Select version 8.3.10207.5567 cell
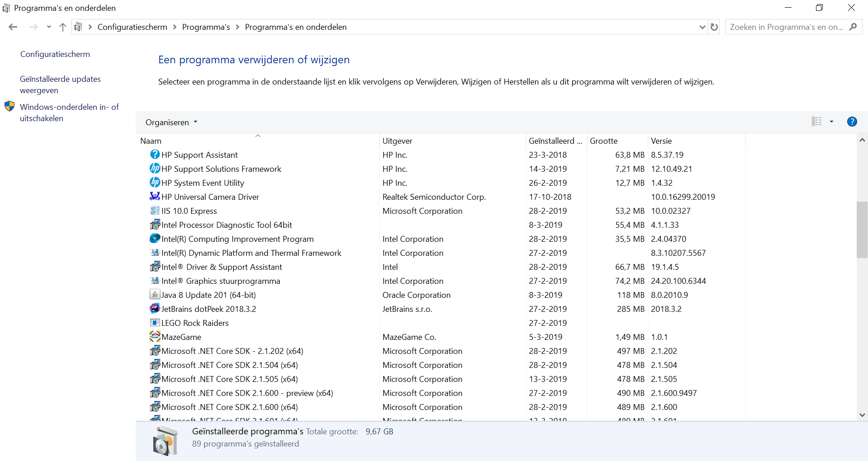 point(678,253)
